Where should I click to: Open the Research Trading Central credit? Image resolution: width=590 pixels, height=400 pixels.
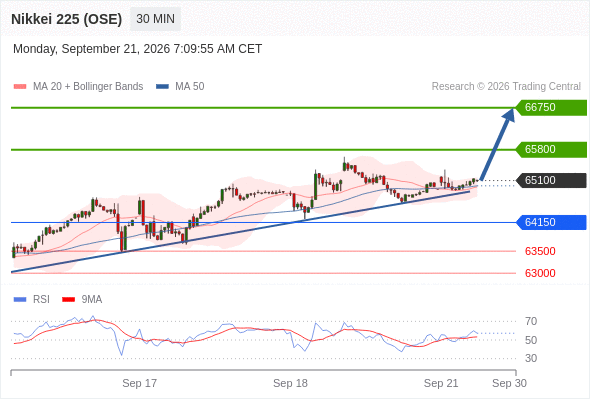[506, 87]
